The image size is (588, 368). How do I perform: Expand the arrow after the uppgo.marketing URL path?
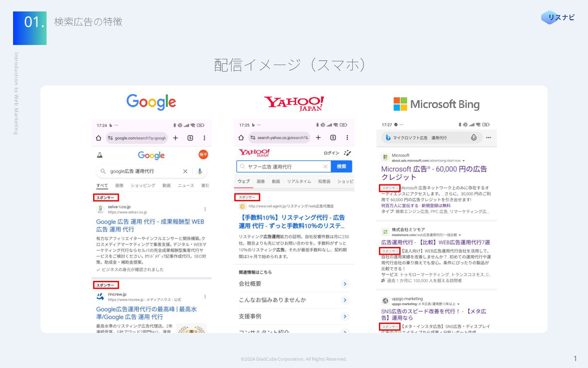point(459,304)
